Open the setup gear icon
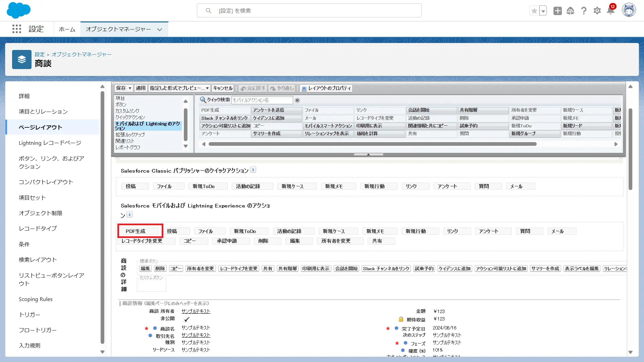 (x=597, y=11)
